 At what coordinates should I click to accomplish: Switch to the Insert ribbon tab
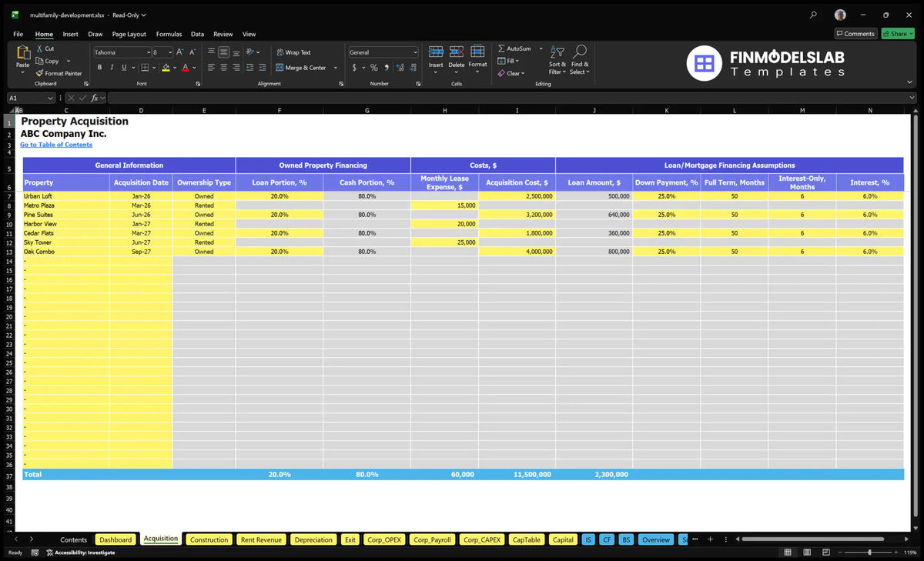[x=70, y=34]
